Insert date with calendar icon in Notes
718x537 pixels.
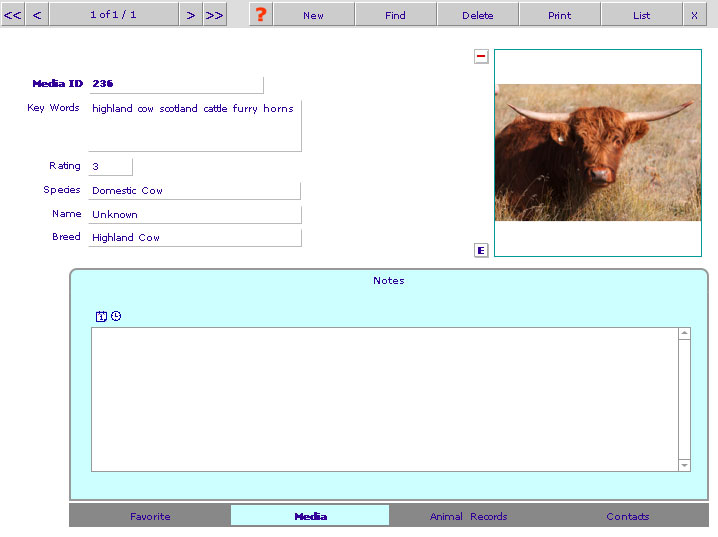(x=101, y=316)
